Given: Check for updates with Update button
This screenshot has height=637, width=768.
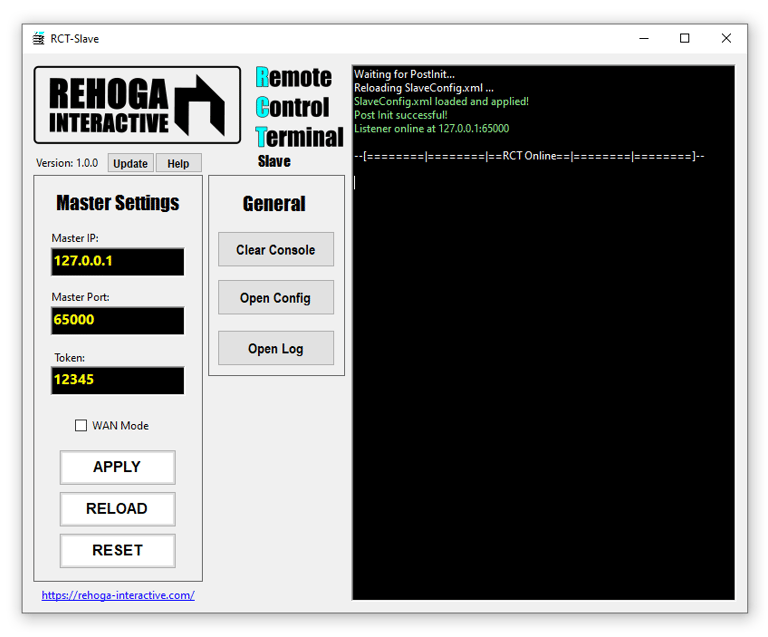Looking at the screenshot, I should 130,163.
